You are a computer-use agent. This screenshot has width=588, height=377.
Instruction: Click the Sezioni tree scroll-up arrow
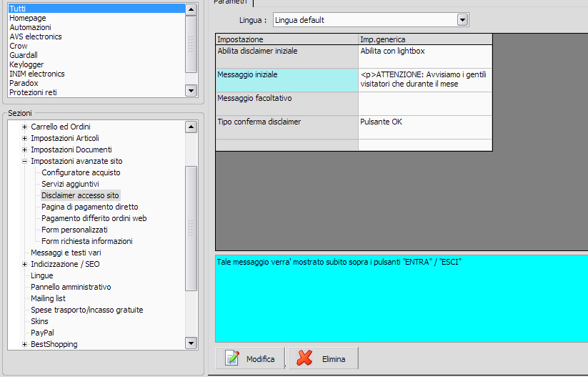click(191, 127)
